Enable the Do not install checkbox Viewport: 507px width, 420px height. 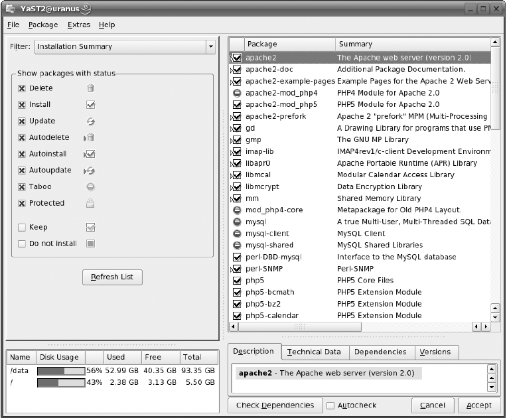coord(22,244)
